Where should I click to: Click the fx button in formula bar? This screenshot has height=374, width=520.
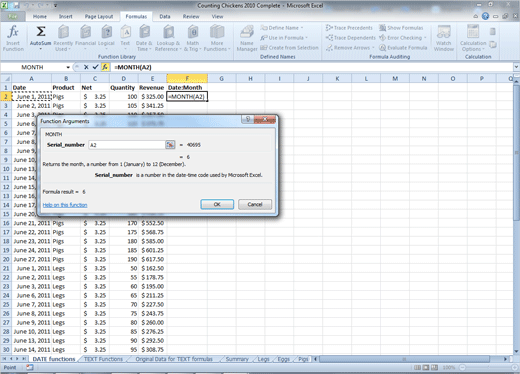point(105,67)
